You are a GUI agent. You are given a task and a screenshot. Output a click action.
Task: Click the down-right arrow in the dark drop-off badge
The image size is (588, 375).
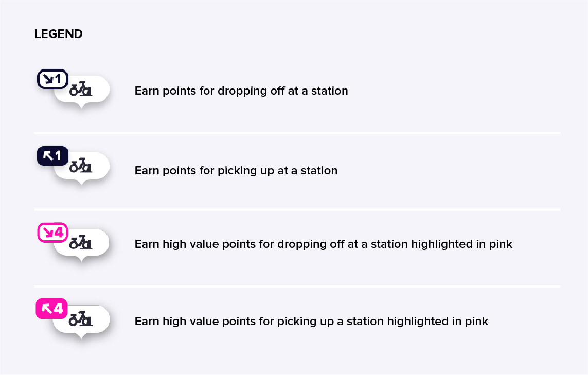pyautogui.click(x=47, y=79)
